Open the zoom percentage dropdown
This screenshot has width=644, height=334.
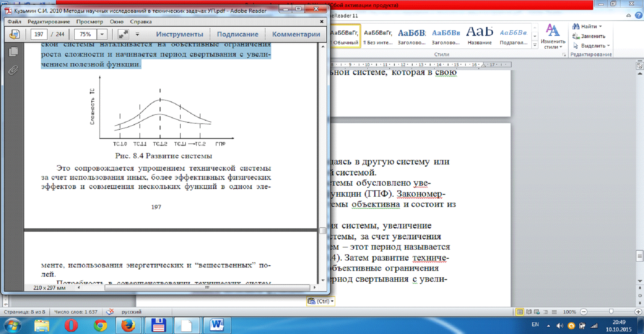click(x=102, y=34)
